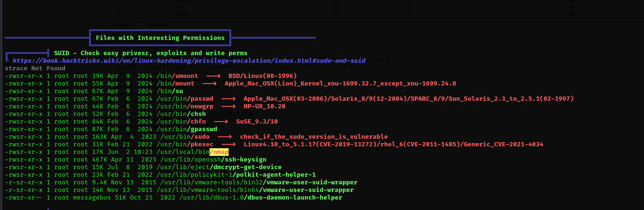
Task: Click the BSD/Linux(08-1996) exploit note
Action: [262, 76]
